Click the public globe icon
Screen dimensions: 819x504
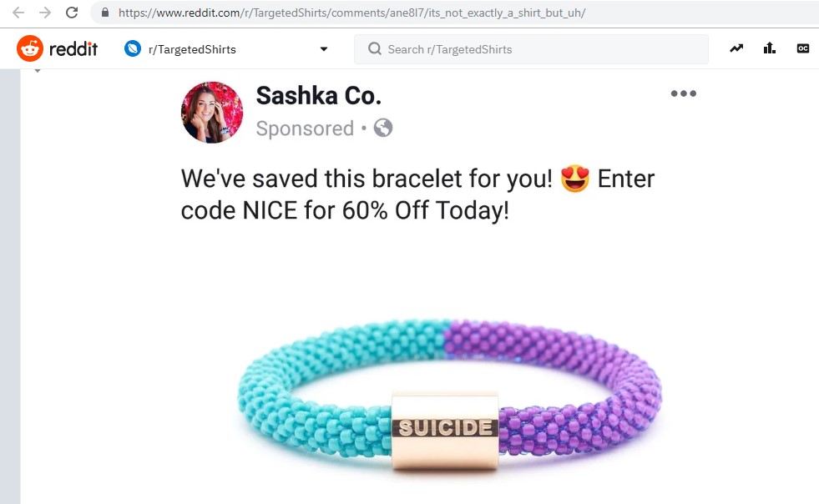tap(383, 128)
